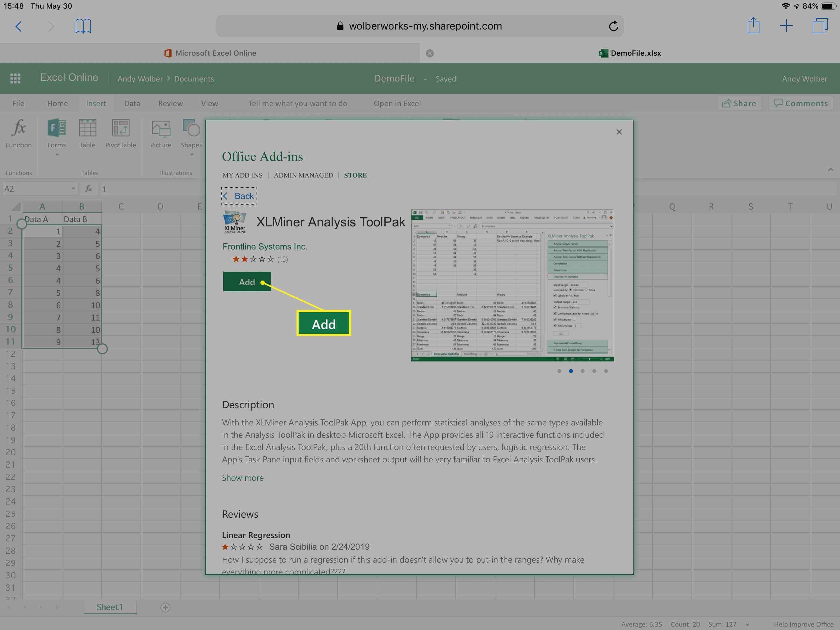Click the Share button
840x630 pixels.
739,103
